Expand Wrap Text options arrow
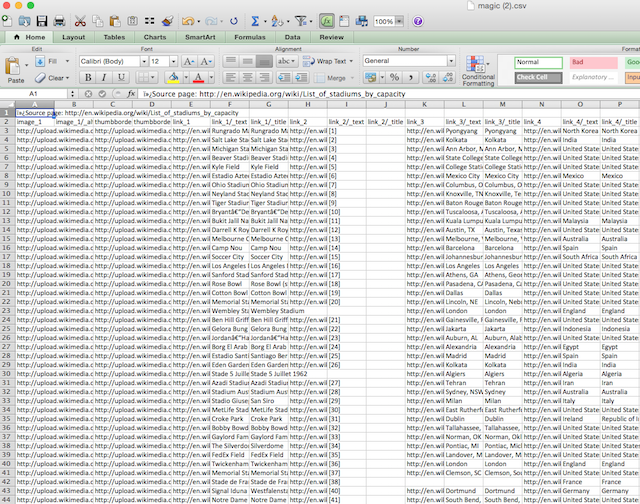This screenshot has height=504, width=640. tap(351, 61)
